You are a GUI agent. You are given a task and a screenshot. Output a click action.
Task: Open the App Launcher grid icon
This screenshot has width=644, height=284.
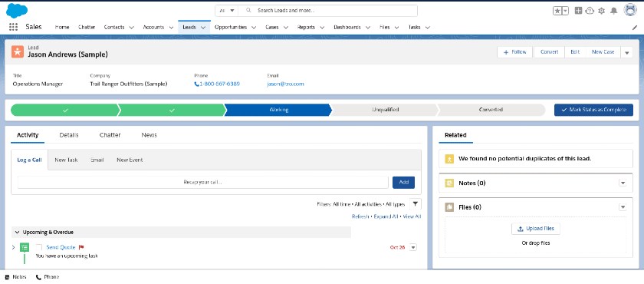coord(13,27)
